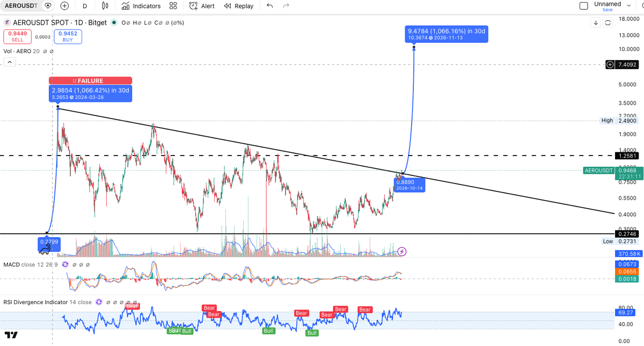Collapse the indicator legend with chevron
Viewport: 644px width, 346px height.
9,62
